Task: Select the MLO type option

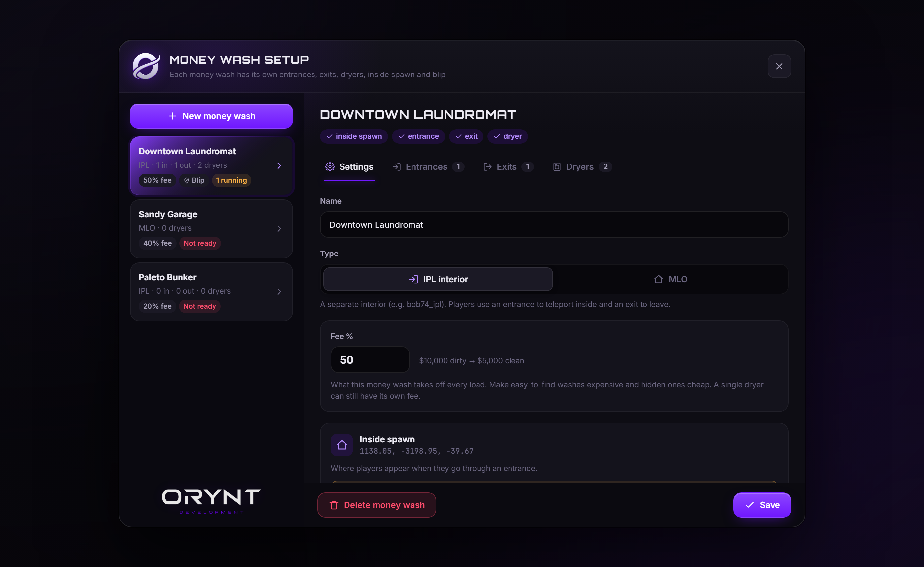Action: (670, 279)
